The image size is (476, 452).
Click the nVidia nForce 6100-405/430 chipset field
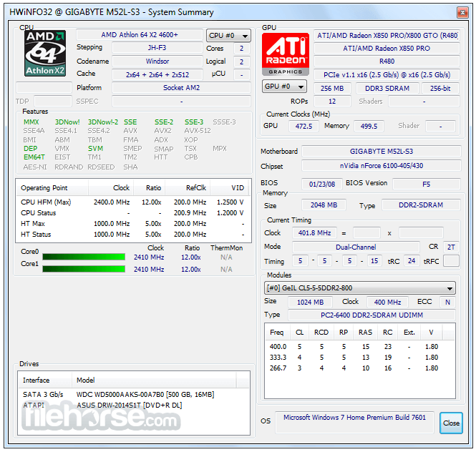coord(382,166)
